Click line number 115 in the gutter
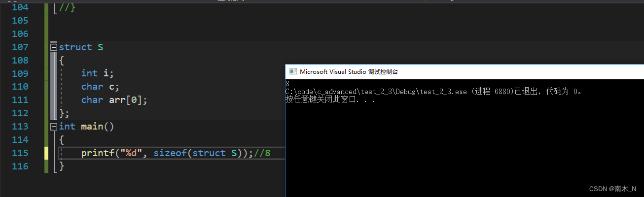This screenshot has height=197, width=644. pos(19,153)
